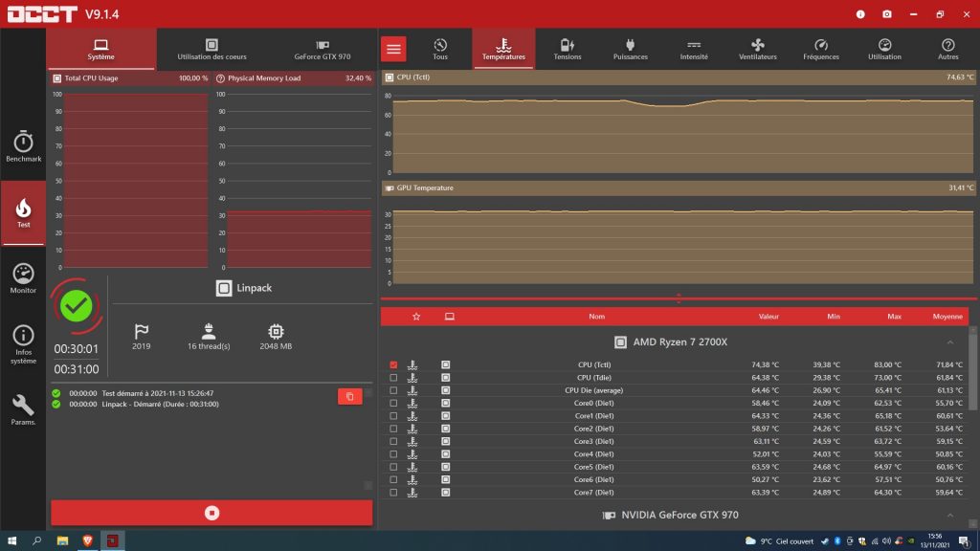Click the star favorites column header icon
Screen dimensions: 980x551
415,317
